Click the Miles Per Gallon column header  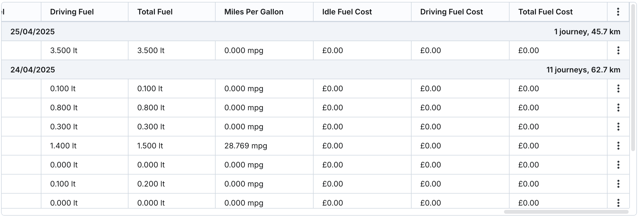coord(254,12)
